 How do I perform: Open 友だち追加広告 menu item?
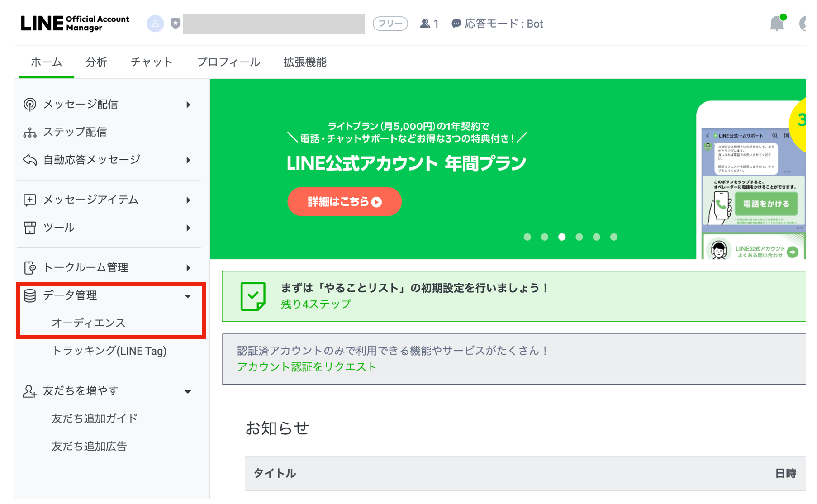(89, 447)
